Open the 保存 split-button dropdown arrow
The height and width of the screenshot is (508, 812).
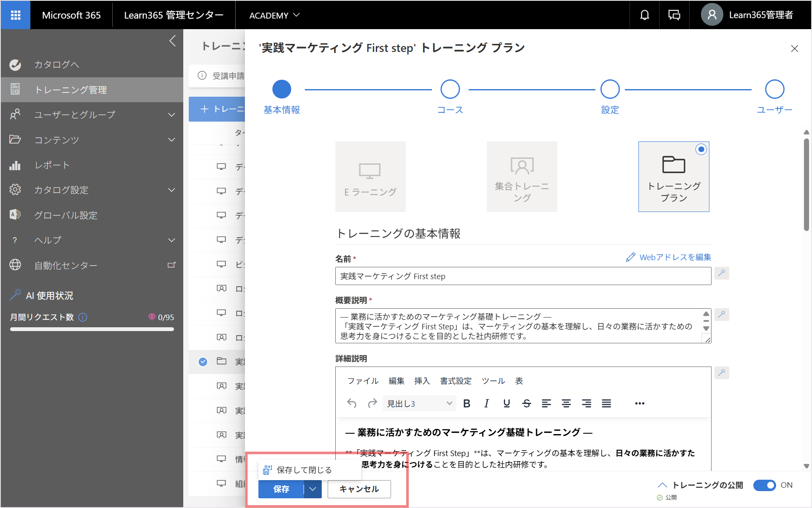coord(312,489)
